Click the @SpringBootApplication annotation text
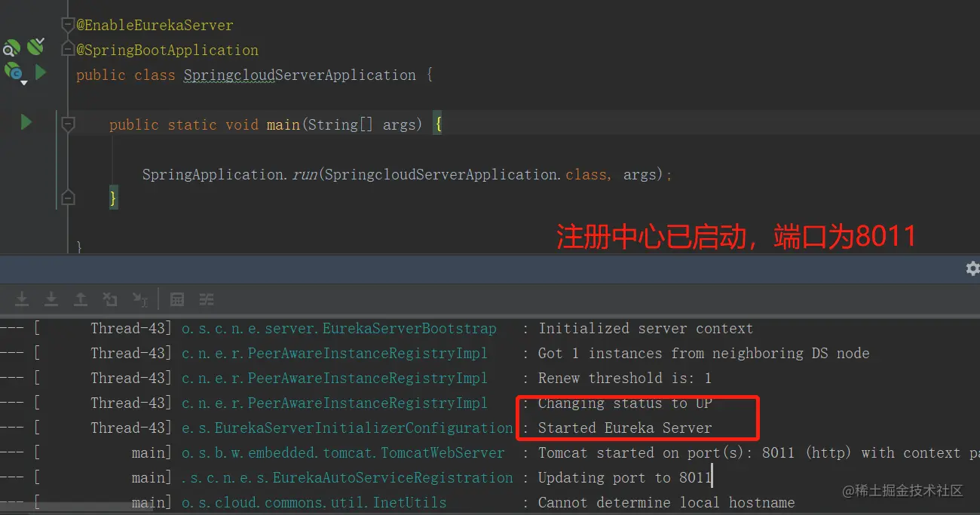The image size is (980, 515). pyautogui.click(x=167, y=51)
